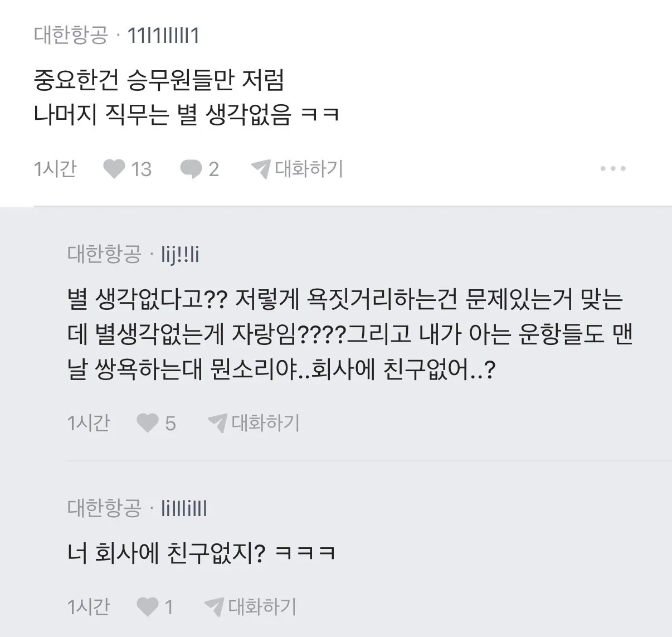
Task: Open the lij!!li user profile
Action: coord(180,255)
